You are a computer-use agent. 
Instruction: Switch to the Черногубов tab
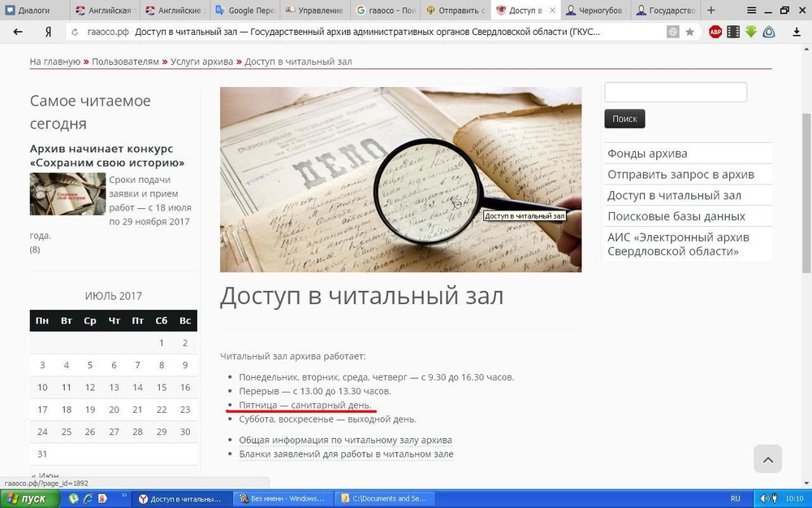click(595, 10)
